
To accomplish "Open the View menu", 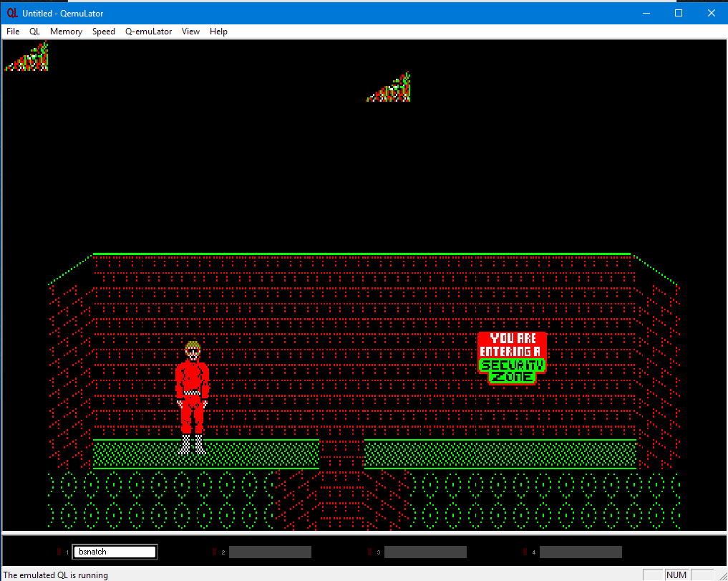I will tap(190, 31).
